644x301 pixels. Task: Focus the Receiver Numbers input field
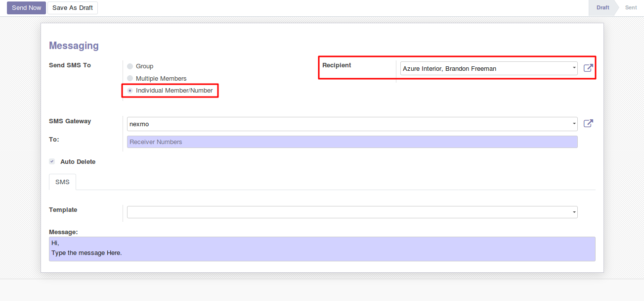(352, 142)
